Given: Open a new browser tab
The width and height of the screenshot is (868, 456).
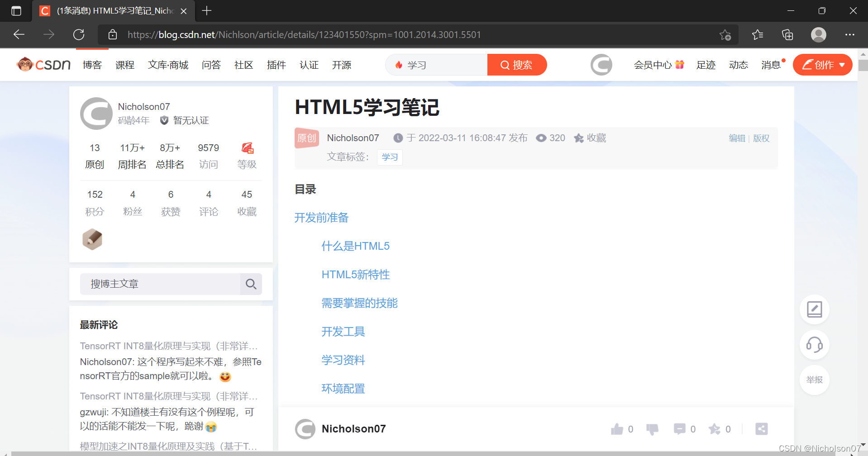Looking at the screenshot, I should click(x=206, y=11).
